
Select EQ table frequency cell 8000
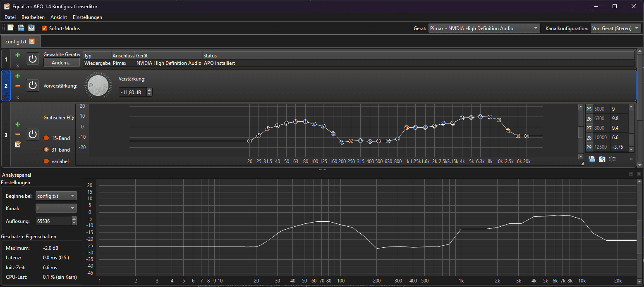click(x=601, y=128)
